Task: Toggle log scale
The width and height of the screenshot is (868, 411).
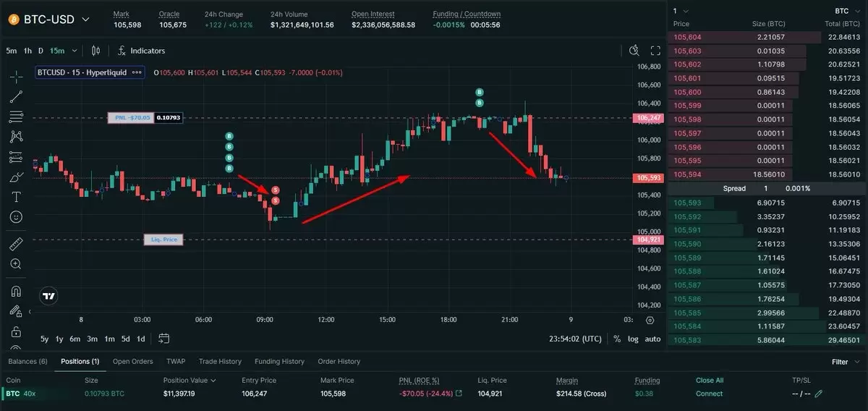Action: [634, 339]
